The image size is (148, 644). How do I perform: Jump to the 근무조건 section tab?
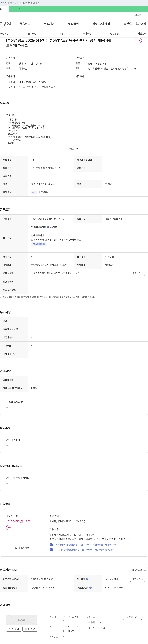32,33
